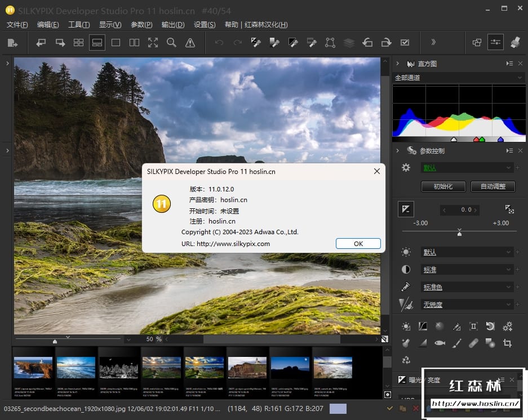528x420 pixels.
Task: Click the rotate right icon
Action: pos(386,43)
